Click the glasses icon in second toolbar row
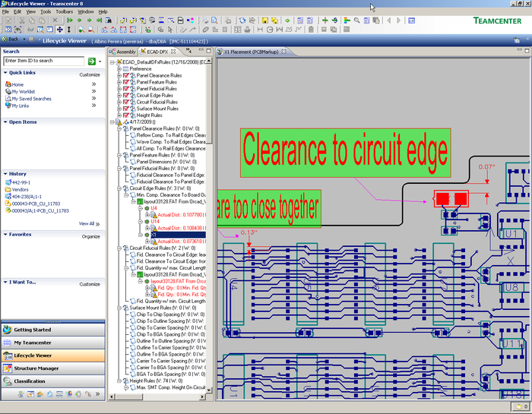The width and height of the screenshot is (532, 414). tap(30, 30)
